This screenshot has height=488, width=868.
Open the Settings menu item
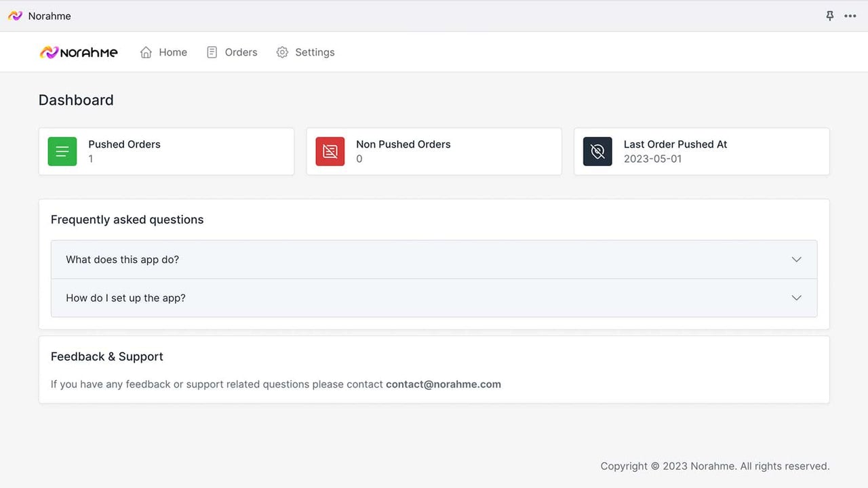click(306, 52)
